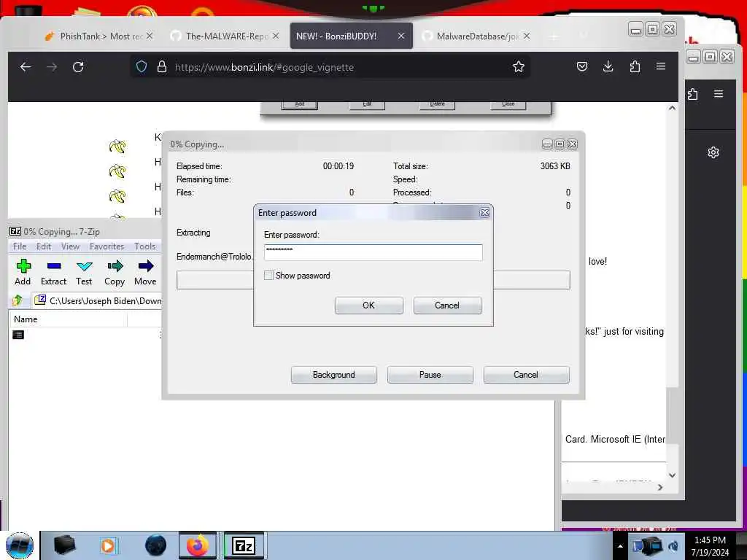Click the webpage scrollbar up arrow
This screenshot has width=747, height=560.
[x=672, y=109]
